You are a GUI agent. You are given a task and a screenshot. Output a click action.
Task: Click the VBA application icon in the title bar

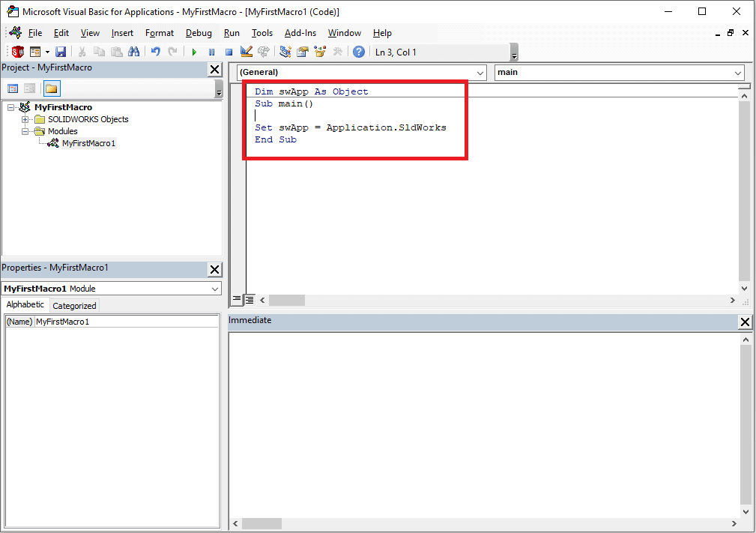coord(13,11)
